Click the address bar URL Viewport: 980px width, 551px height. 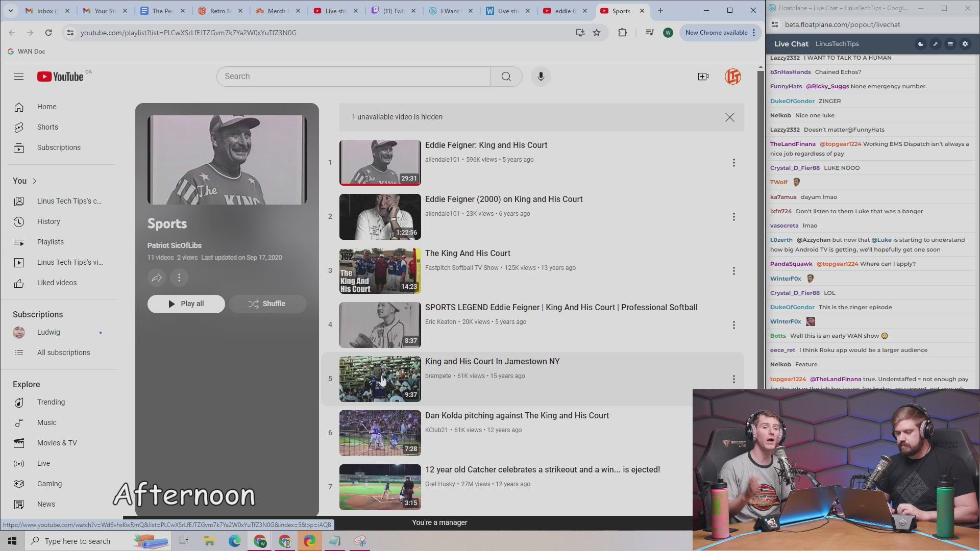tap(188, 33)
